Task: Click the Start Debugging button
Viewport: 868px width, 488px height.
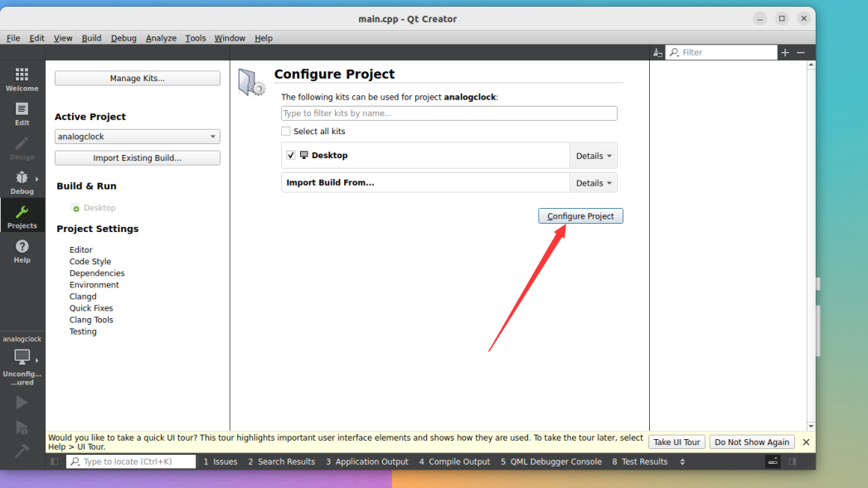Action: pos(22,428)
